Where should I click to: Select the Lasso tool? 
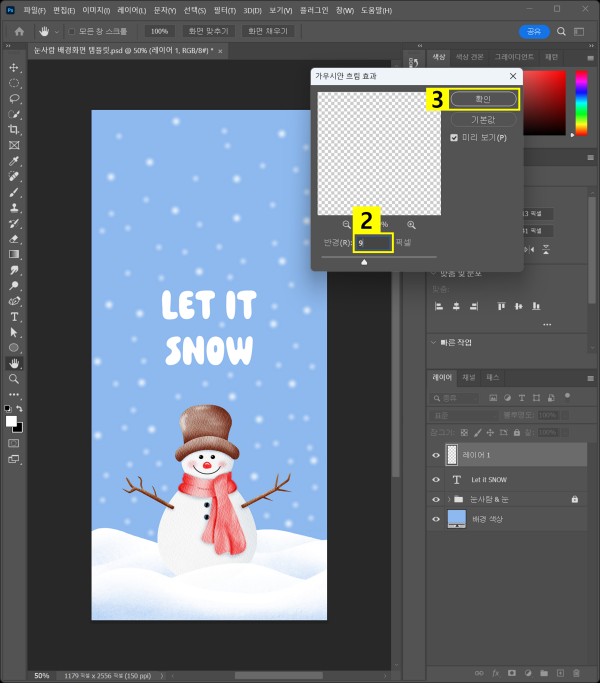(14, 99)
